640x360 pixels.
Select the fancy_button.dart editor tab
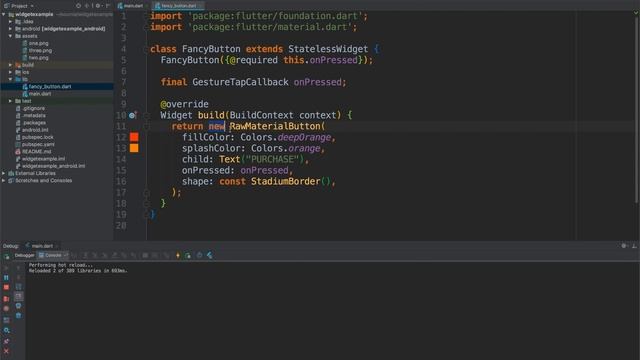point(178,6)
